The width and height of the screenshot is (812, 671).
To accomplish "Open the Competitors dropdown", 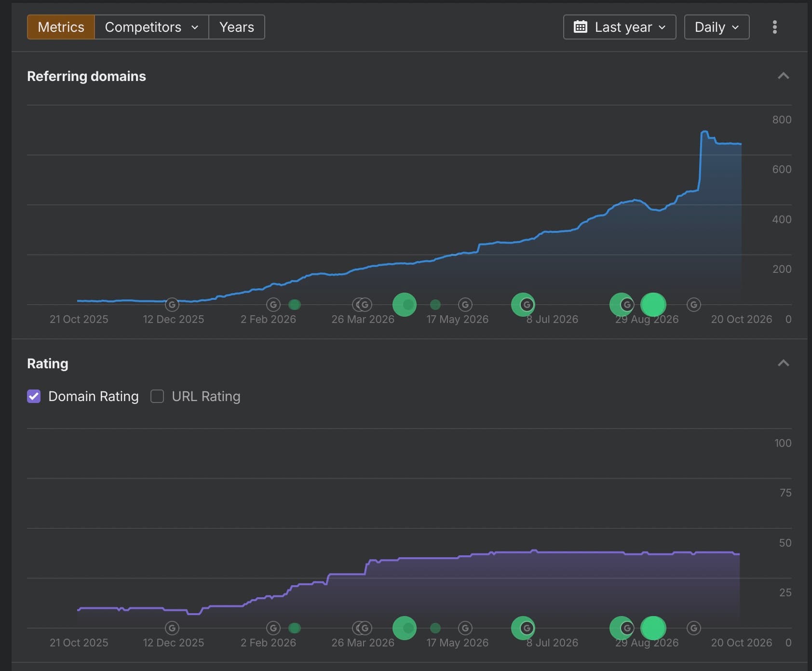I will [151, 27].
